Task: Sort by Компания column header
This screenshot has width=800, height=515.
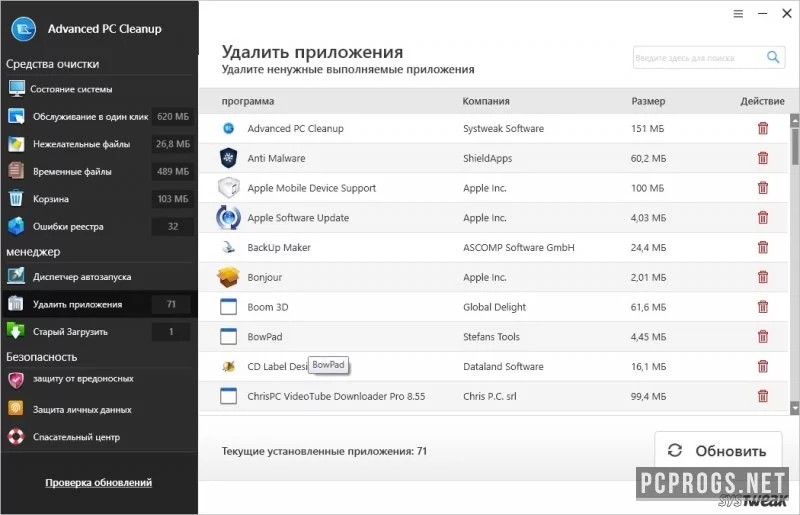Action: 486,101
